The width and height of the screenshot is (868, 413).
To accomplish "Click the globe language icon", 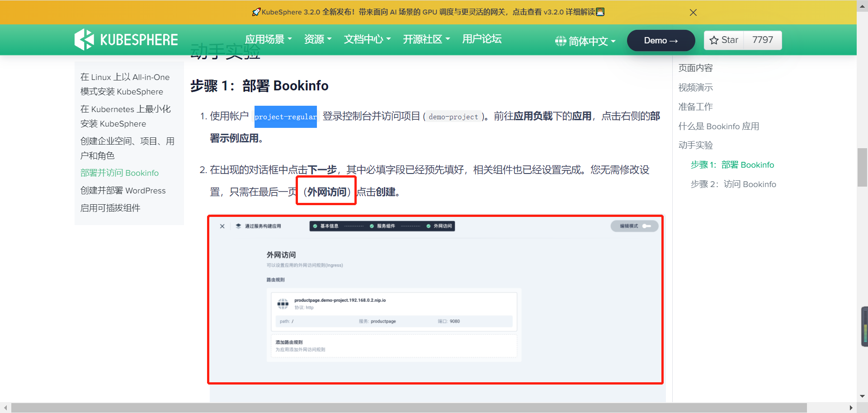I will (x=561, y=41).
